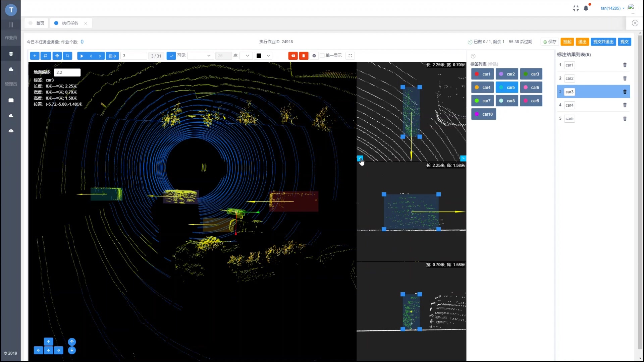Open the 点 size dropdown
Image resolution: width=644 pixels, height=362 pixels.
[x=247, y=56]
